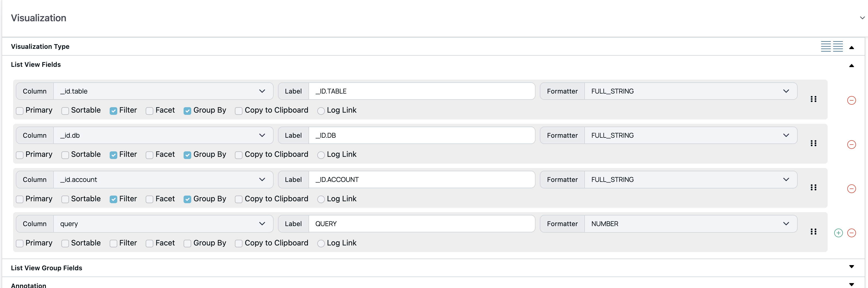Check Primary for _id.db row
The height and width of the screenshot is (288, 868).
pos(20,155)
